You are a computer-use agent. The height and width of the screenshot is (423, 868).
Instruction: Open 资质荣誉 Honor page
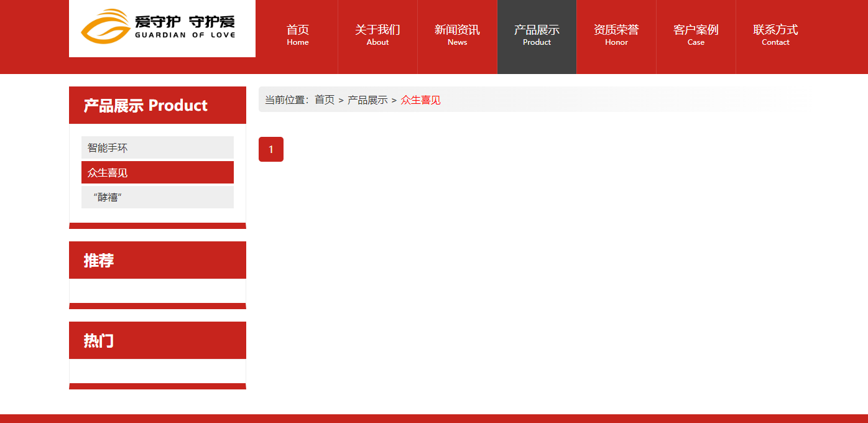click(x=616, y=37)
